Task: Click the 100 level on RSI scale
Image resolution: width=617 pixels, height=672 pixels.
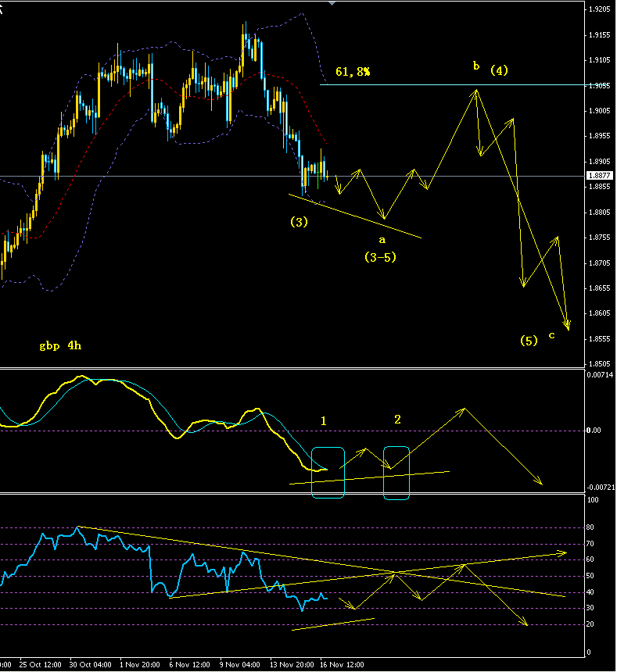Action: [593, 500]
